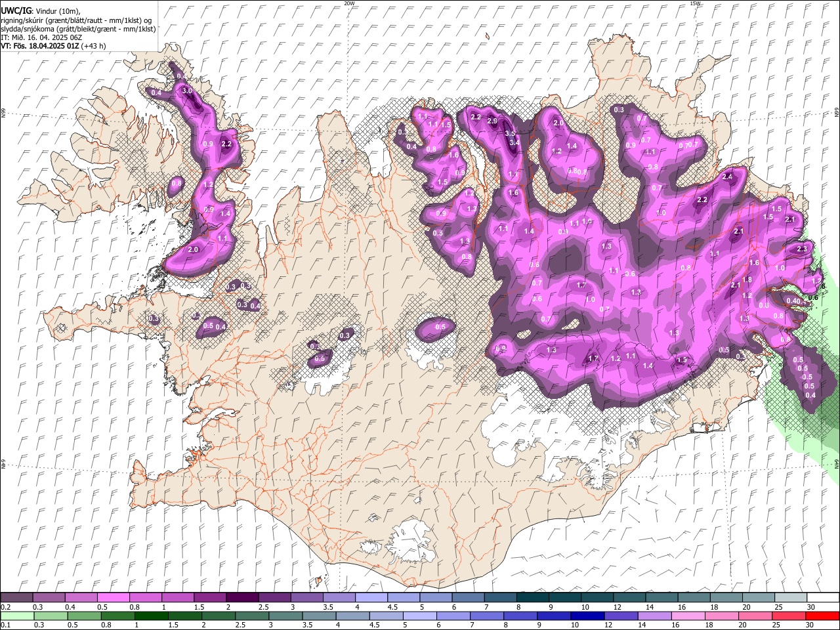840x630 pixels.
Task: Click the snow scale swatch between 0.4 and 0.5
Action: point(81,597)
